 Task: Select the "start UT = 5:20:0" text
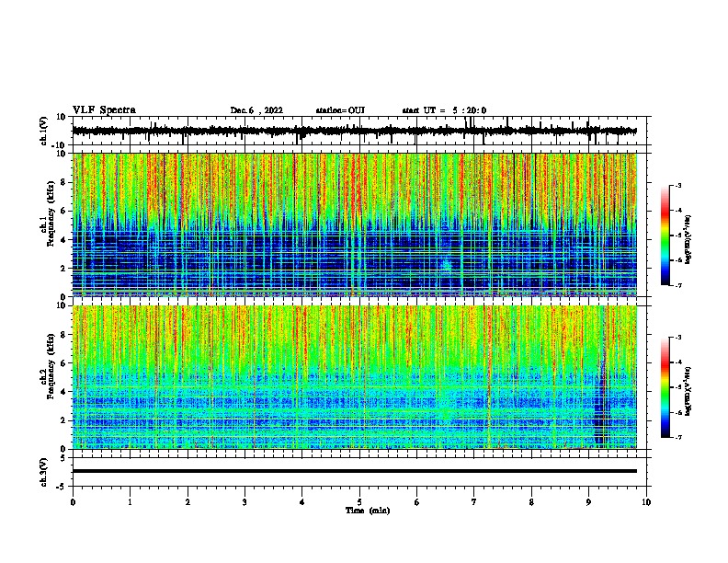click(x=444, y=110)
